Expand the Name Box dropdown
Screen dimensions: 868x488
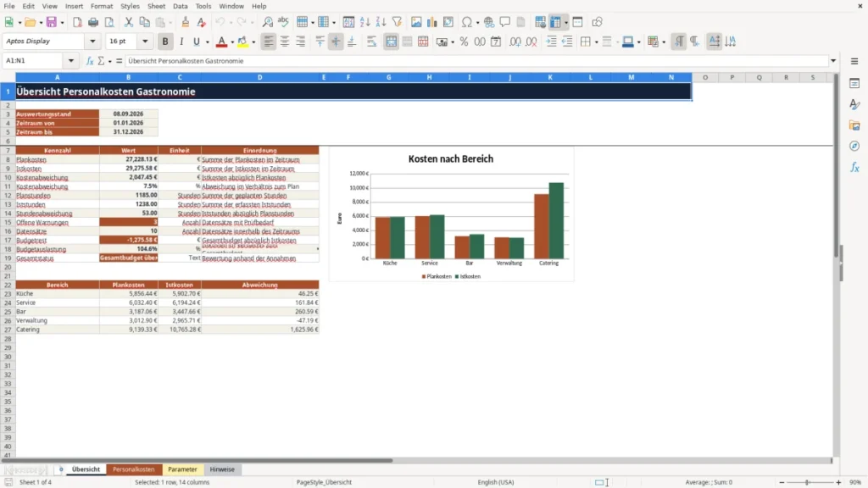coord(71,61)
